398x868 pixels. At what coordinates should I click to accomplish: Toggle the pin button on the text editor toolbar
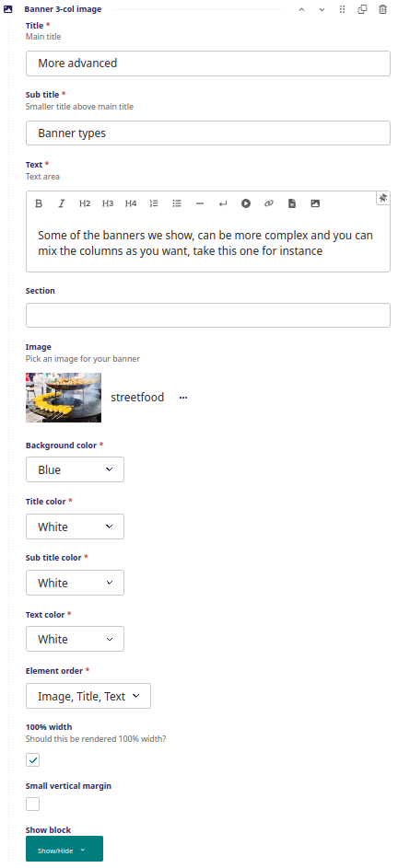click(x=383, y=198)
